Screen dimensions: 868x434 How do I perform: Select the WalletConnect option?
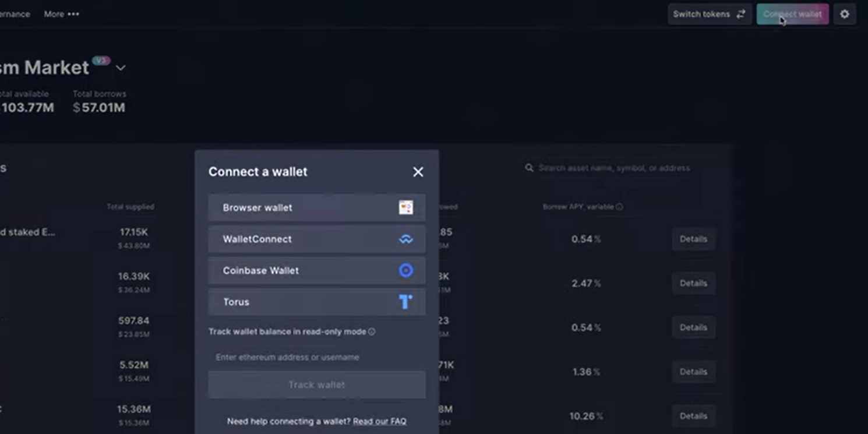(x=316, y=239)
